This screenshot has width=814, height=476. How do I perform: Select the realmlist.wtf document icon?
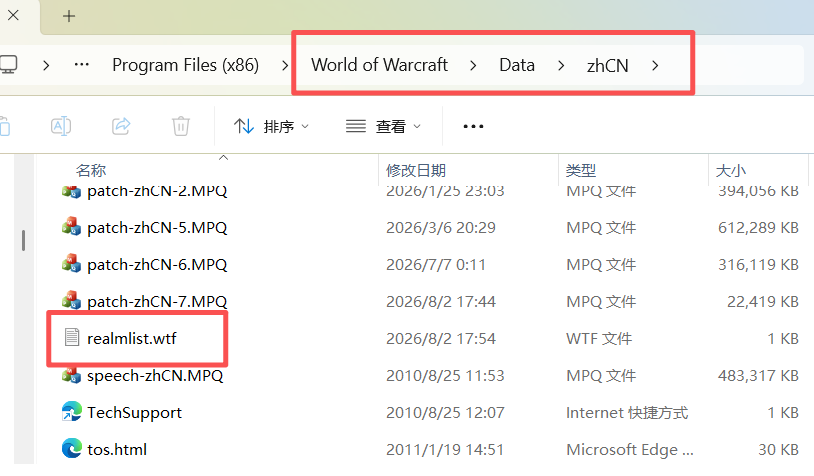pos(72,337)
